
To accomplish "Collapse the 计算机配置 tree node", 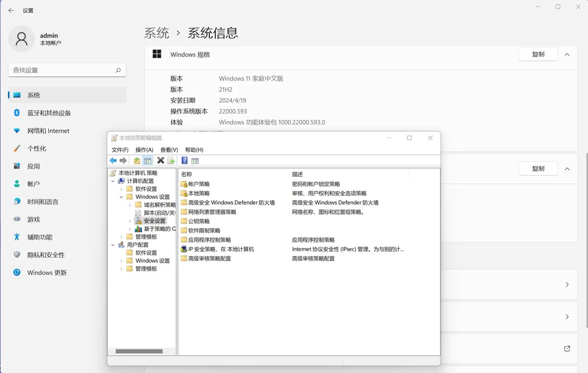I will click(x=113, y=181).
